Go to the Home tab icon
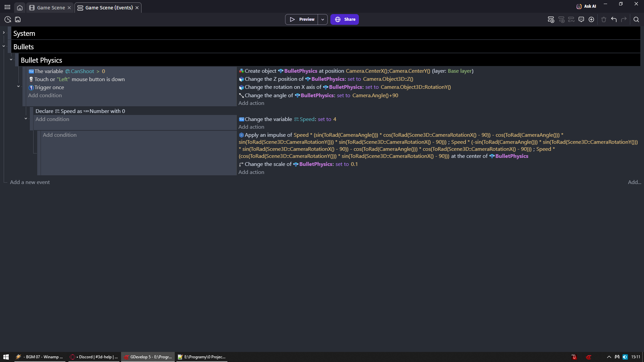This screenshot has height=362, width=644. coord(20,8)
